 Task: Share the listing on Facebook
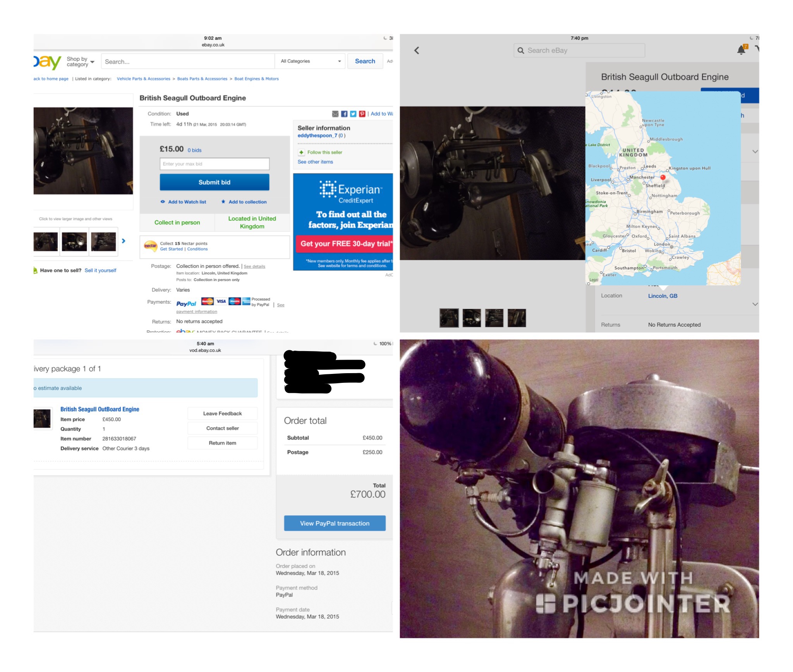coord(344,114)
